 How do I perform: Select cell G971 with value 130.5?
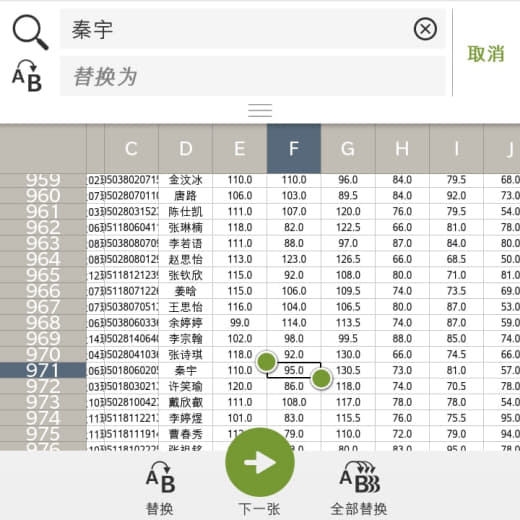click(348, 370)
